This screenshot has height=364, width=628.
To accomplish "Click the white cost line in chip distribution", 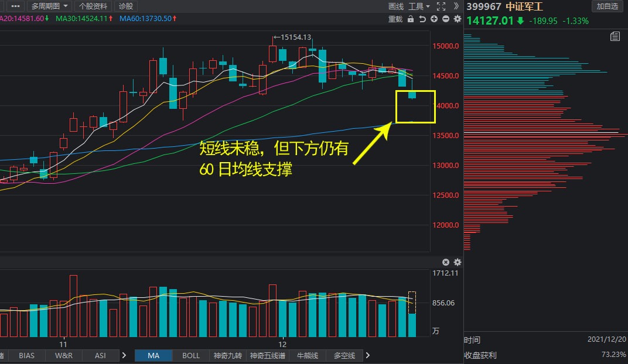I will (x=541, y=132).
